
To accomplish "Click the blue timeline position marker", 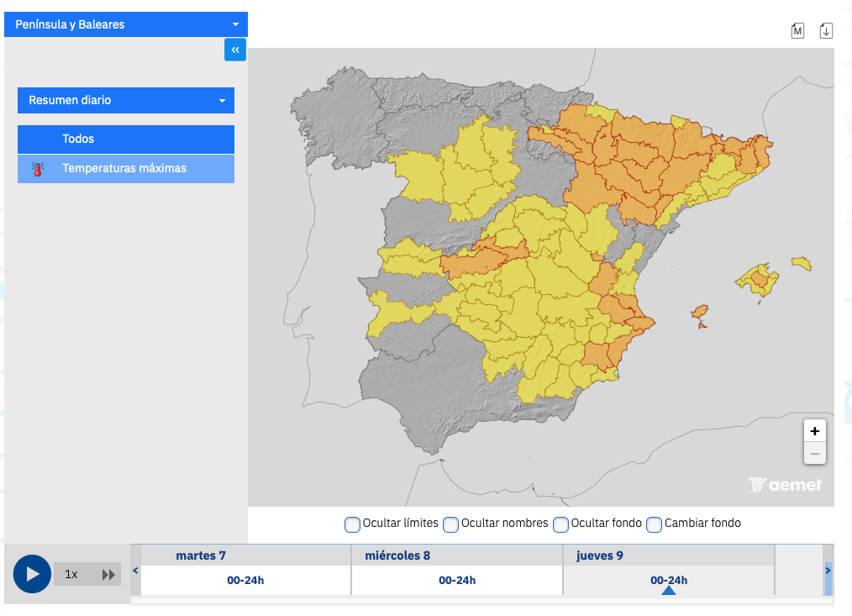I will 669,591.
